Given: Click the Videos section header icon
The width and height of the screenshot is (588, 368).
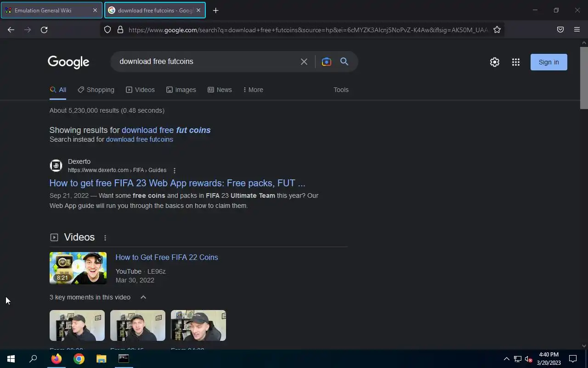Looking at the screenshot, I should click(x=54, y=237).
